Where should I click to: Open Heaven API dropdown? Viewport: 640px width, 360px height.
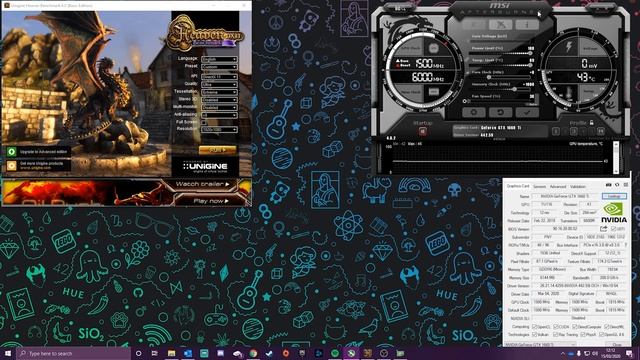(219, 76)
